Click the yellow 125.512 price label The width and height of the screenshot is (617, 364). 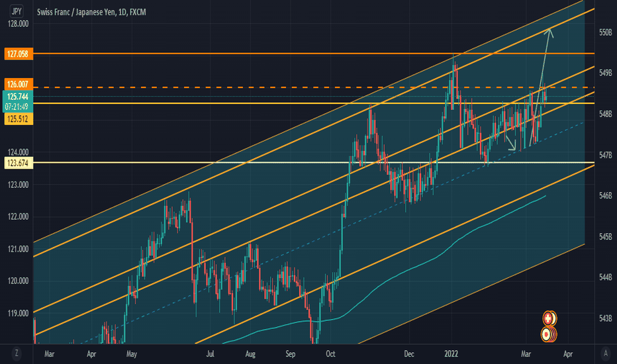(18, 119)
